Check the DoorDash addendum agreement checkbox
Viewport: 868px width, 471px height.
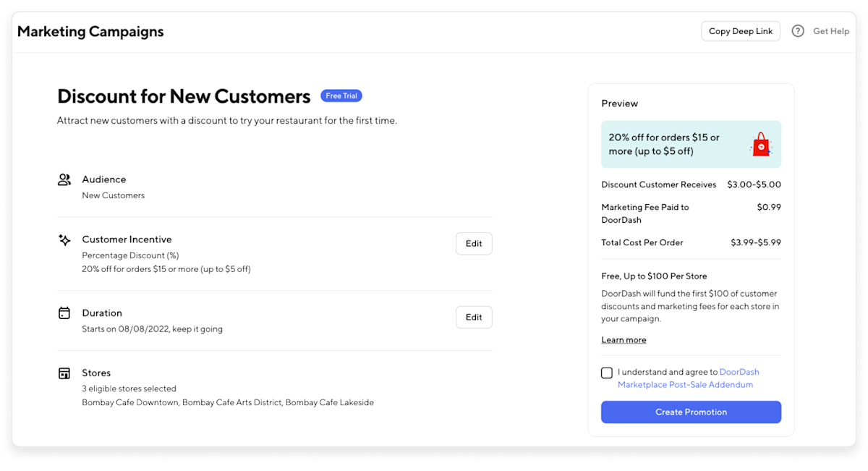coord(607,373)
